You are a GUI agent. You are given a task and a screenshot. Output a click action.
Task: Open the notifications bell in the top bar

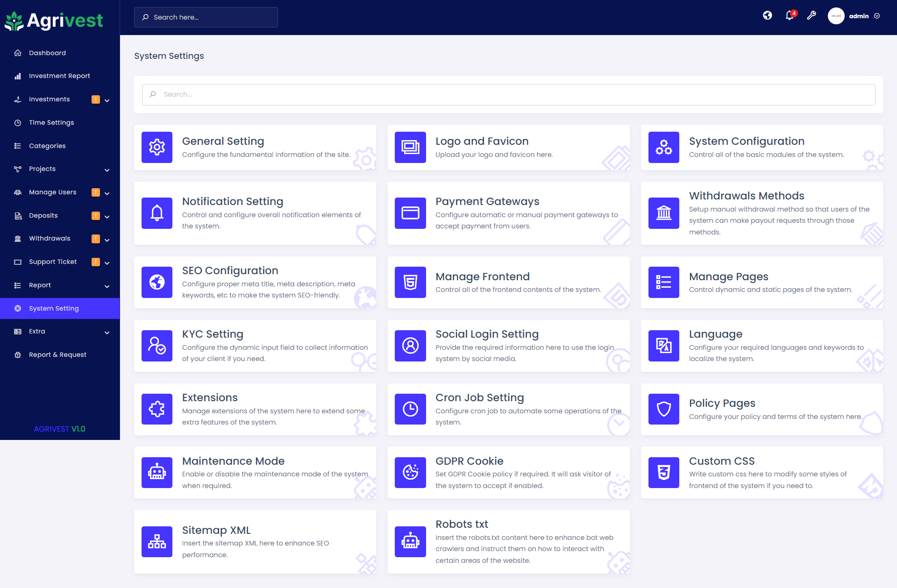789,15
